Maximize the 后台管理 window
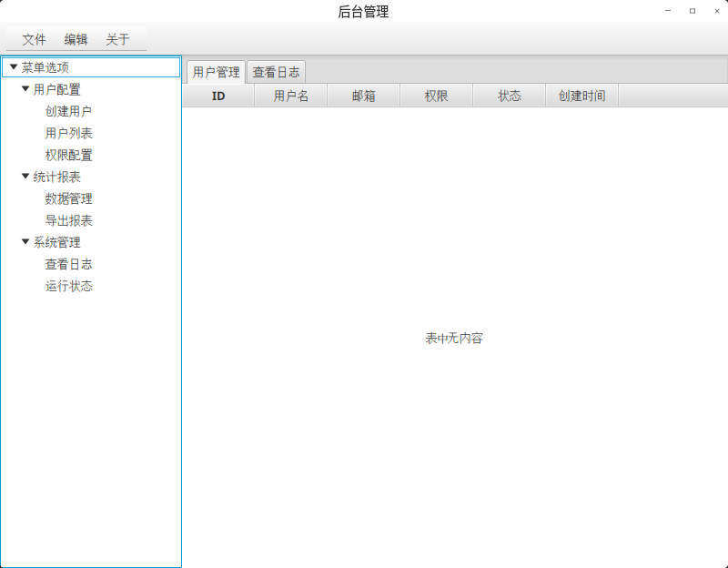Viewport: 728px width, 568px height. 693,11
